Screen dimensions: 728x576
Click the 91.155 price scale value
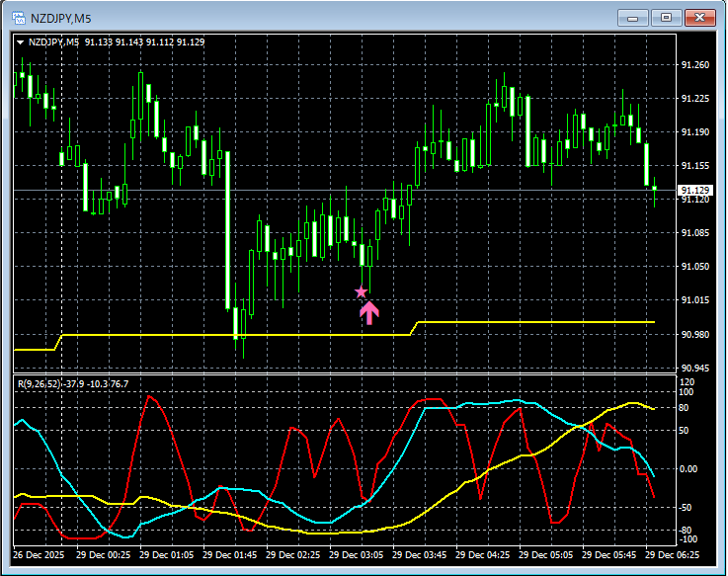[x=695, y=165]
